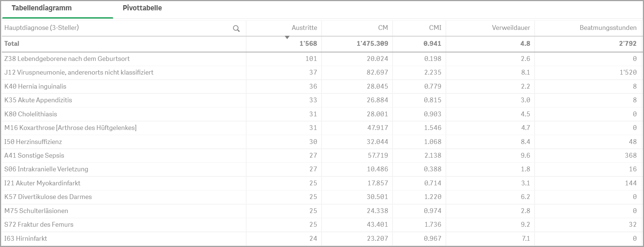The image size is (644, 247).
Task: Click the Hauptdiagnose (3-Steller) header label
Action: click(x=41, y=28)
